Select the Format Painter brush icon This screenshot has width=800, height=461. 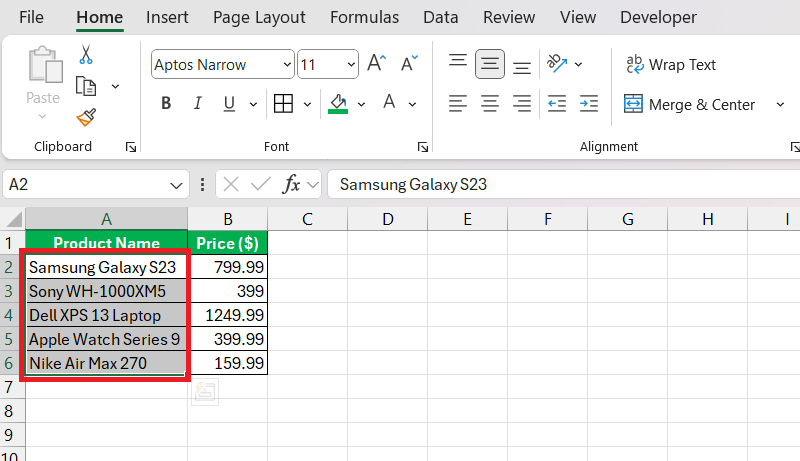click(x=86, y=117)
